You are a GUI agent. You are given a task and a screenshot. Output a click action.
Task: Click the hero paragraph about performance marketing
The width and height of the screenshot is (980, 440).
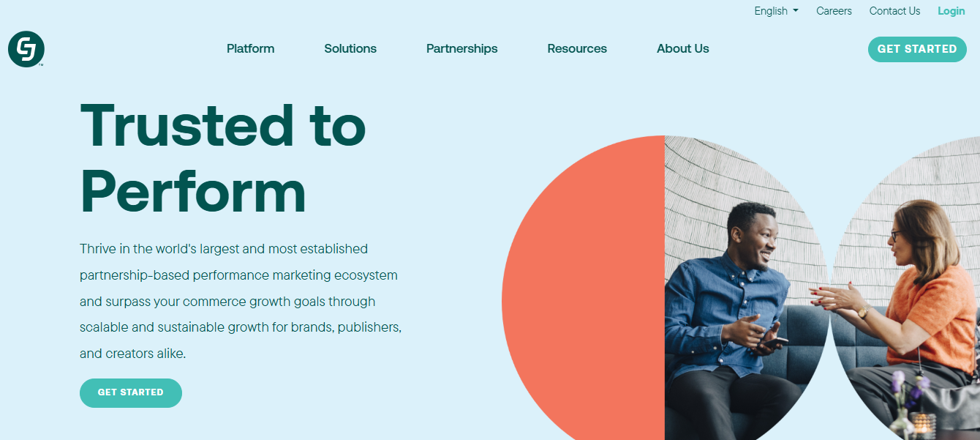pos(241,300)
